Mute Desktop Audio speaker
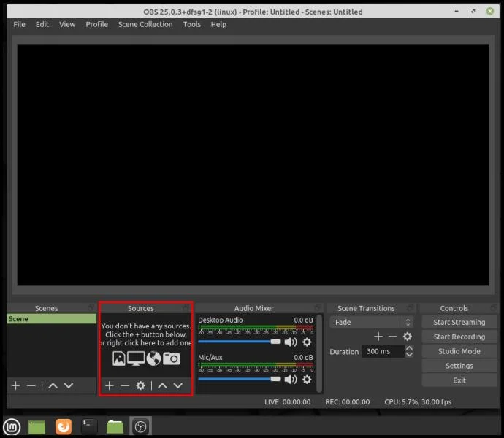This screenshot has height=438, width=504. (291, 342)
